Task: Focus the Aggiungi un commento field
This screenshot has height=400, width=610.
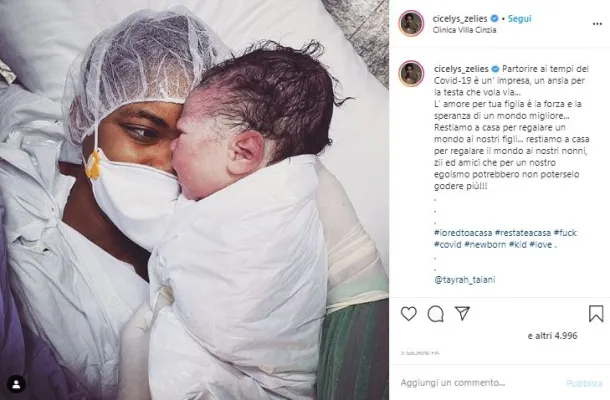Action: coord(479,383)
